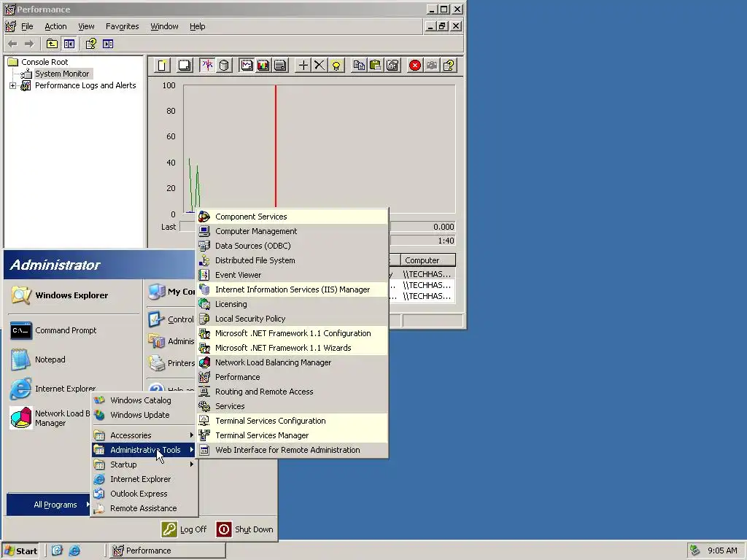Open the Help menu
This screenshot has width=747, height=560.
(x=197, y=26)
